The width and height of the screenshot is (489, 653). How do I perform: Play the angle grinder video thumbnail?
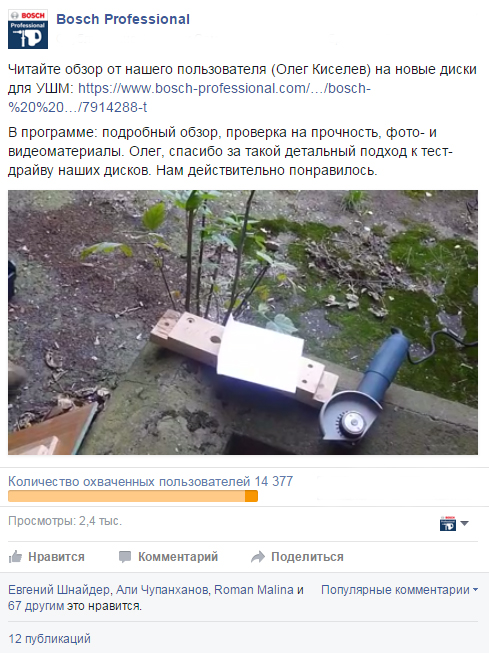(x=243, y=322)
